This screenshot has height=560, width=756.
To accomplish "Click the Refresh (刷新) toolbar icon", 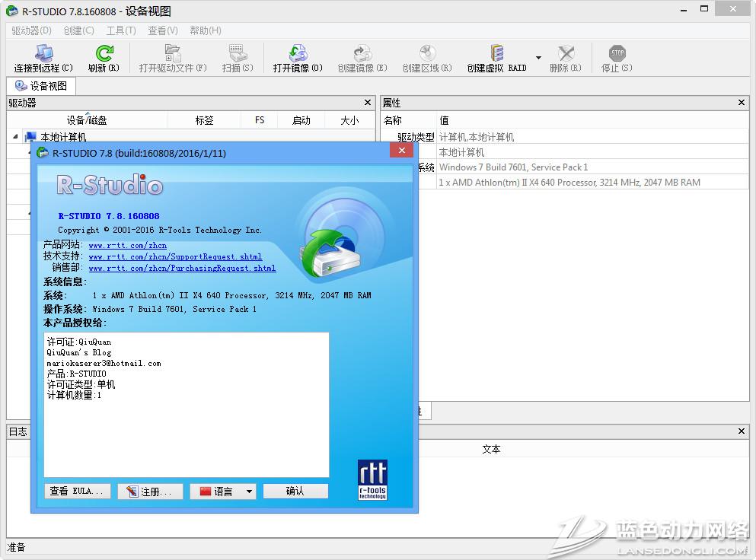I will [104, 54].
